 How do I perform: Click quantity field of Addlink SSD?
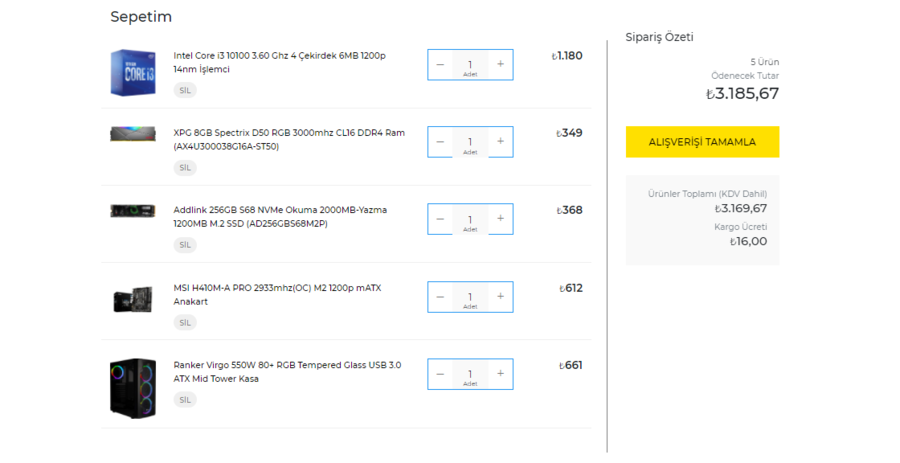[470, 219]
